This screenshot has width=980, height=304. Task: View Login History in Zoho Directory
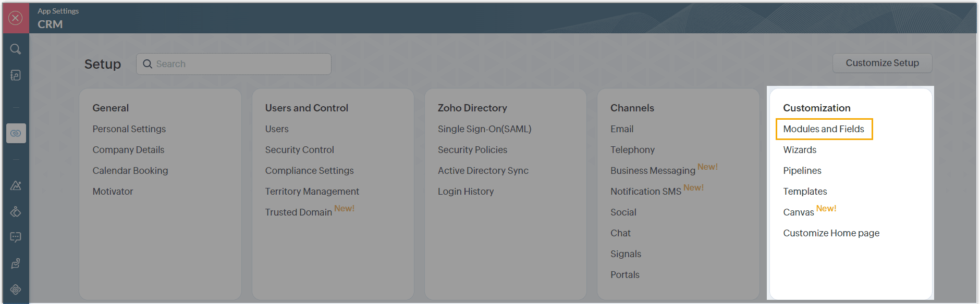pos(465,192)
